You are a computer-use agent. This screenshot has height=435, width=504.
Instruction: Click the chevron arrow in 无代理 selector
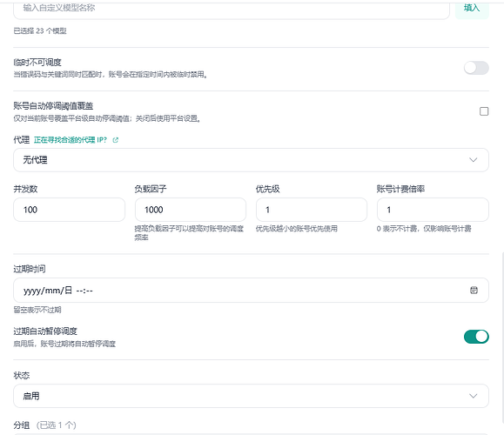coord(473,160)
